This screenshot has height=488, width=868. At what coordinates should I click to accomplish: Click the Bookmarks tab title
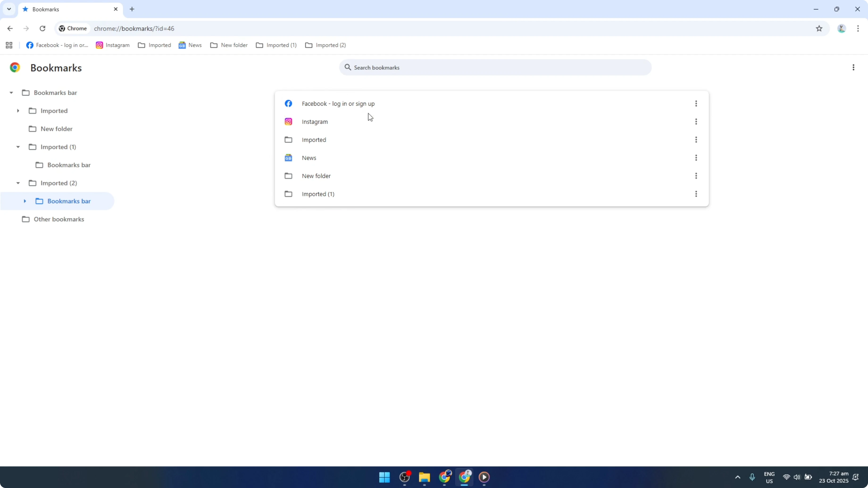coord(46,9)
